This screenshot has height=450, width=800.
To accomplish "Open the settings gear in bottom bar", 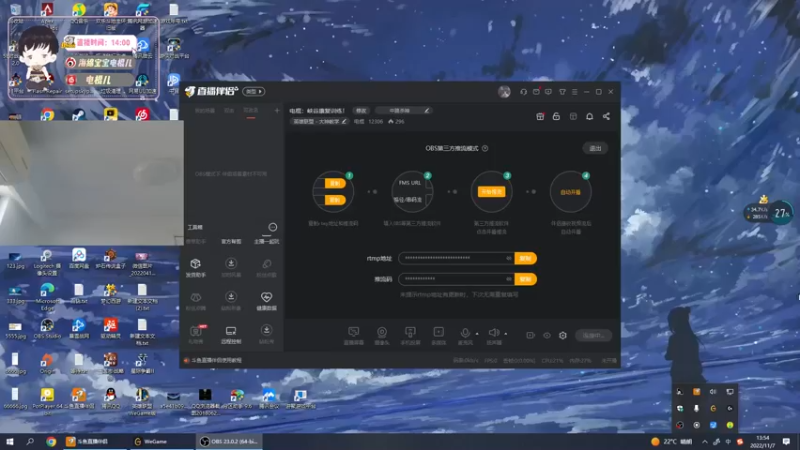I will pos(563,335).
